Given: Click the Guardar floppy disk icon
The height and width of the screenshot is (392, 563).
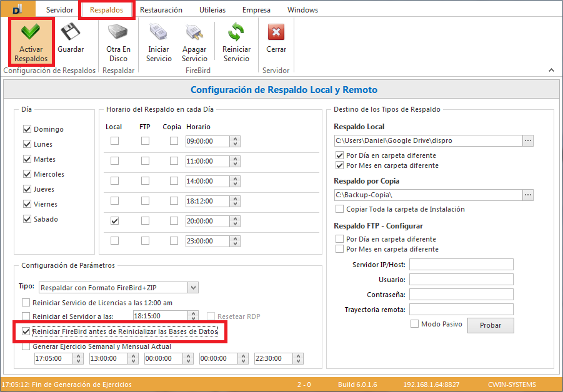Looking at the screenshot, I should pos(71,32).
